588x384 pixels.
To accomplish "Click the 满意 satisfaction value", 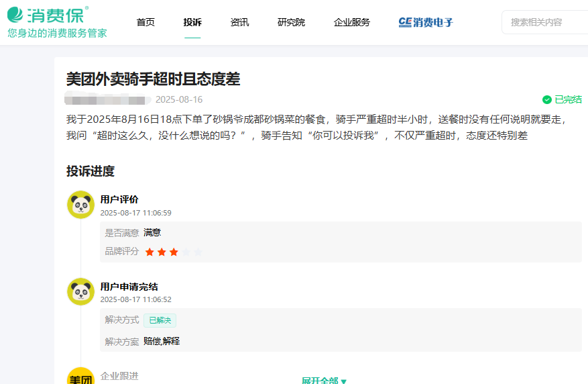I will tap(152, 233).
